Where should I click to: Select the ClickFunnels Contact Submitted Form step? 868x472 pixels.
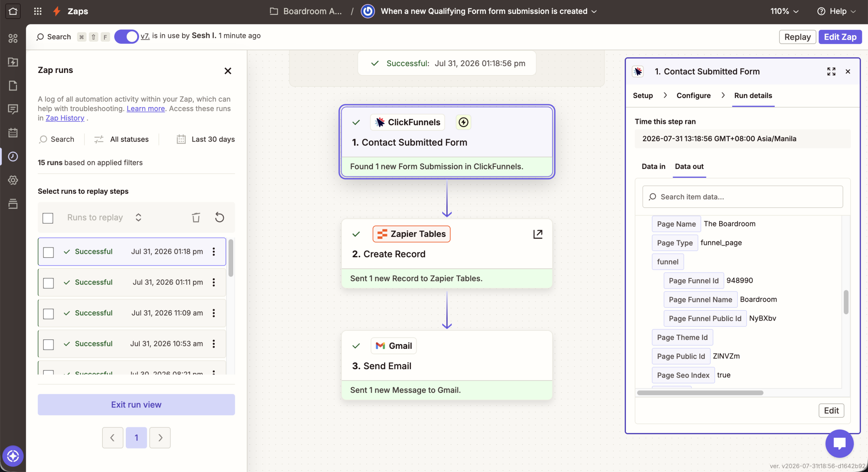447,141
